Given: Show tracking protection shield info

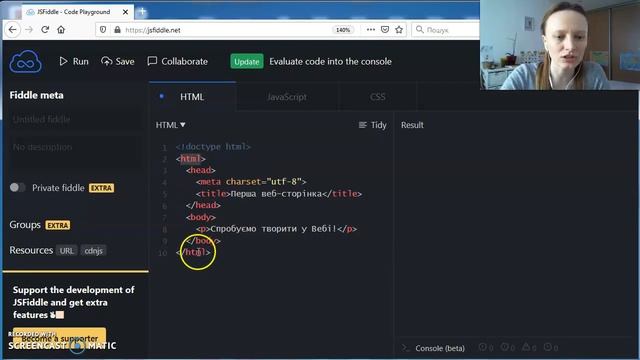Looking at the screenshot, I should point(103,30).
